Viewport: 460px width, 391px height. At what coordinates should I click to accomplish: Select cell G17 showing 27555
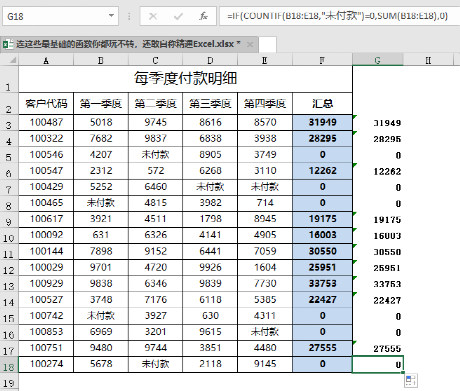click(x=378, y=348)
